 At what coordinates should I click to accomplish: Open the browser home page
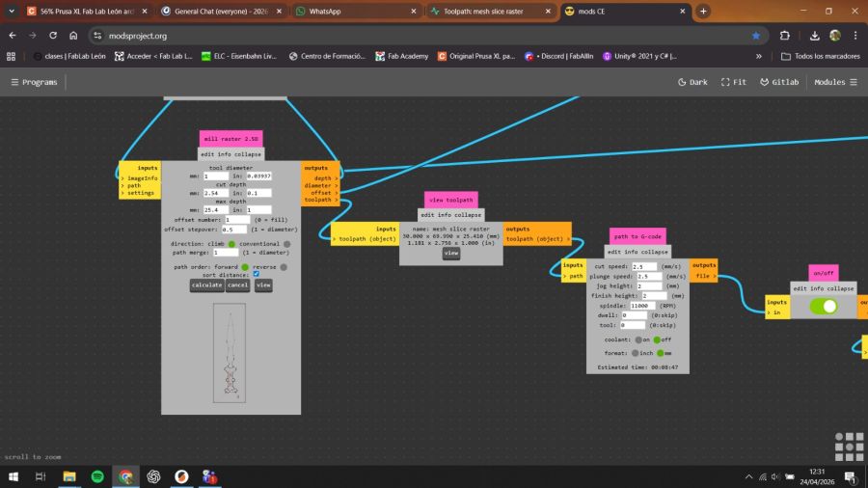point(73,36)
